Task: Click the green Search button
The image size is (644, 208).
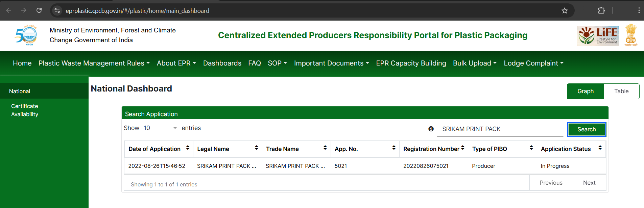Action: coord(587,129)
